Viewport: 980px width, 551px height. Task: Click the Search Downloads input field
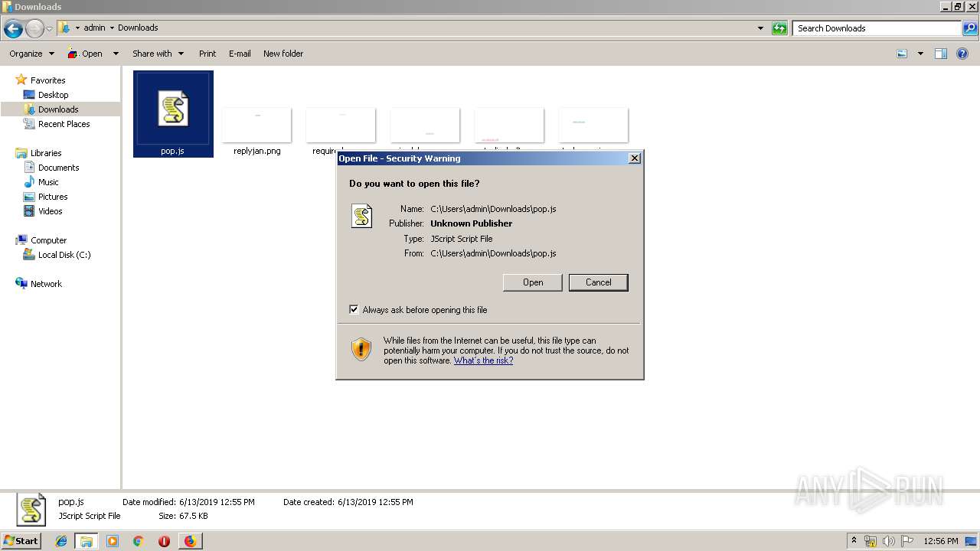877,28
